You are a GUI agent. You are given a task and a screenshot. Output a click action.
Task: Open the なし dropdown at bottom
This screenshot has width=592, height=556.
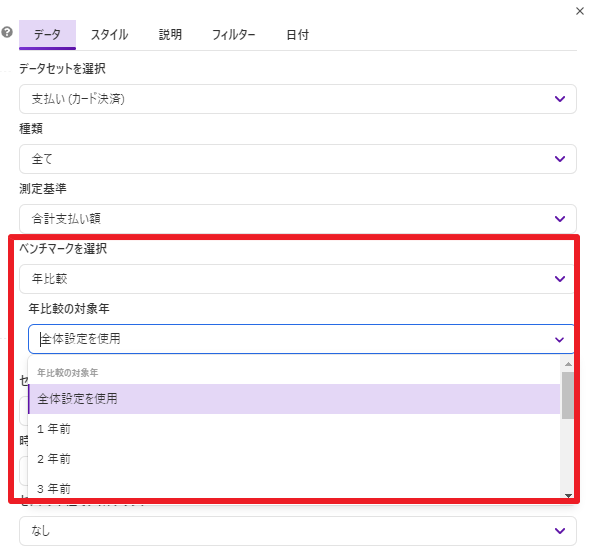click(298, 531)
